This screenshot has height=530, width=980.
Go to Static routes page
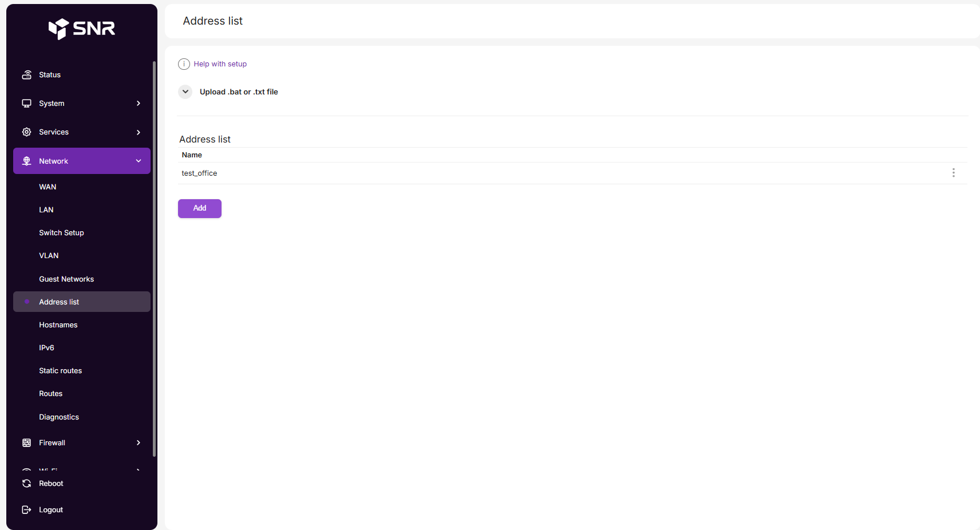click(60, 371)
